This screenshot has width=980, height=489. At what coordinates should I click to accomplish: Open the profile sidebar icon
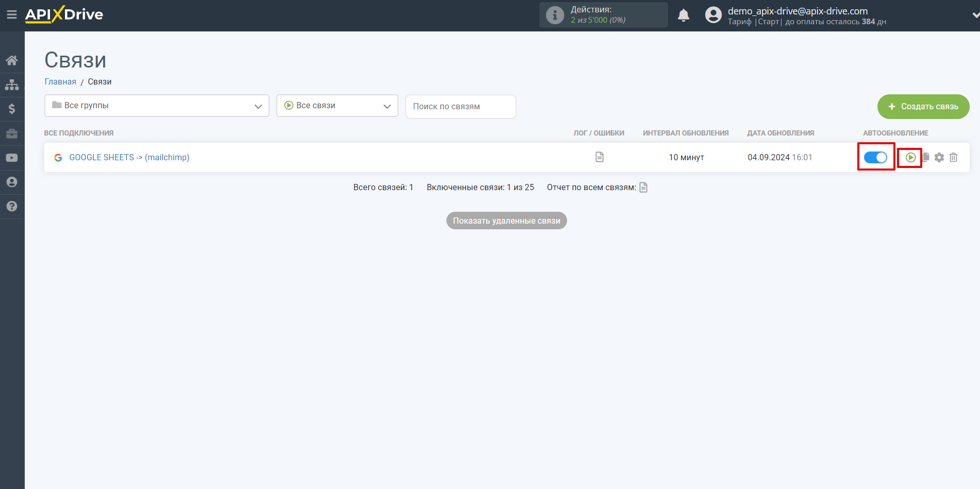click(12, 182)
